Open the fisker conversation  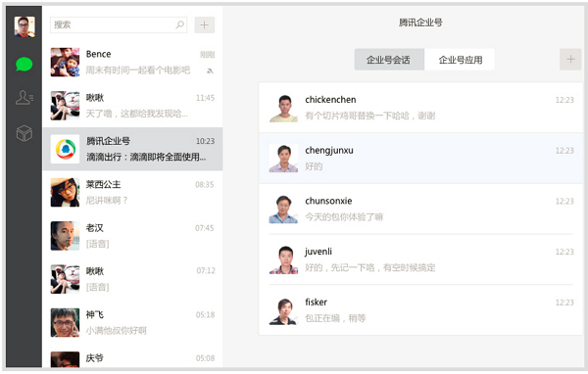tap(420, 310)
